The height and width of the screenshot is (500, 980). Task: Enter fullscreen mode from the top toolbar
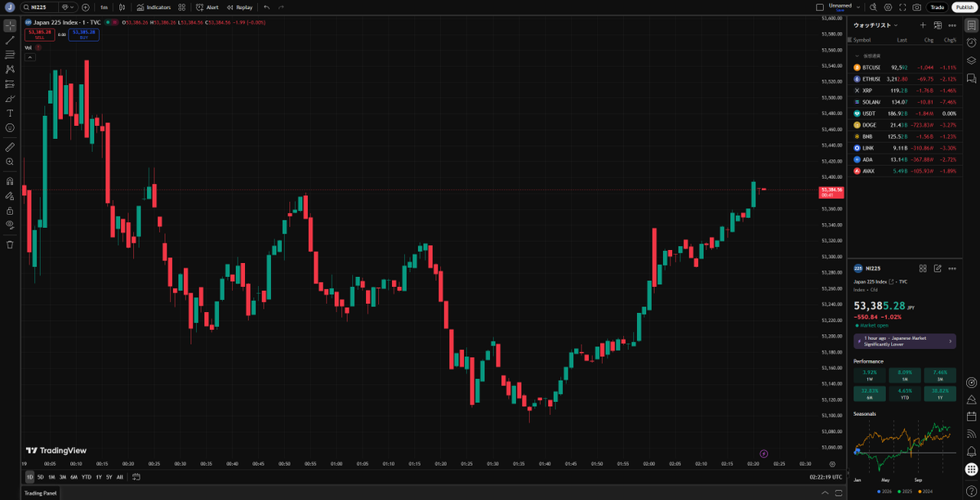pos(902,7)
